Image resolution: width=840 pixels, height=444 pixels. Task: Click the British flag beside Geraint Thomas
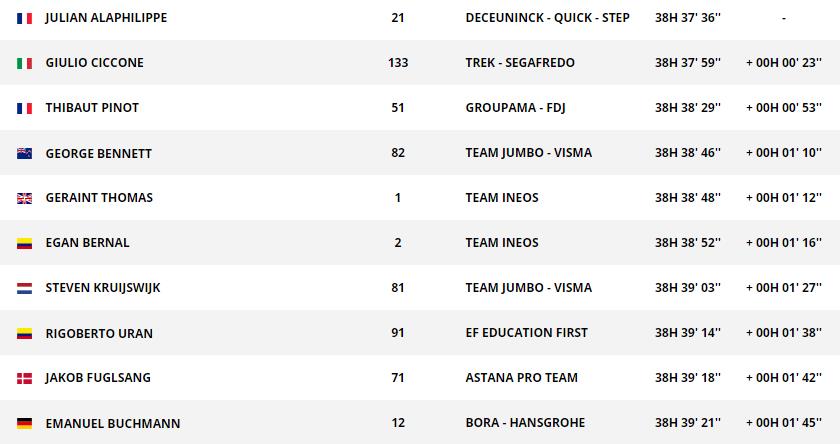click(x=24, y=198)
